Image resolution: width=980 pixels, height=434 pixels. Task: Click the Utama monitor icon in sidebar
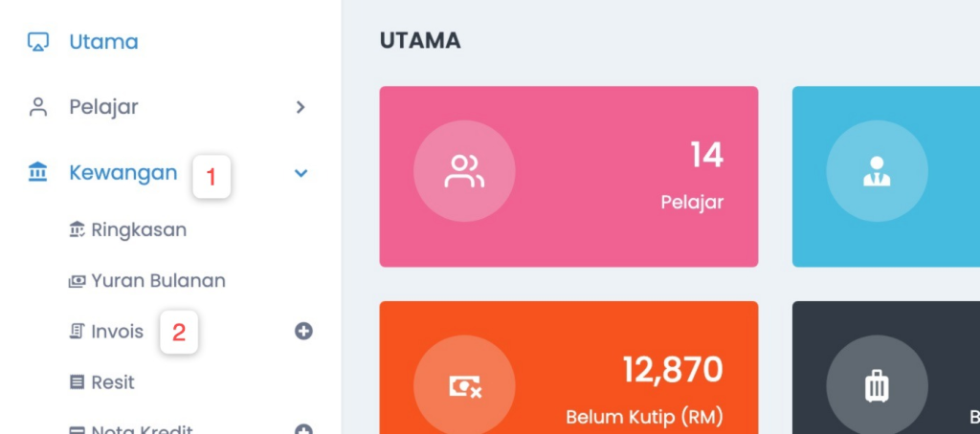coord(38,42)
